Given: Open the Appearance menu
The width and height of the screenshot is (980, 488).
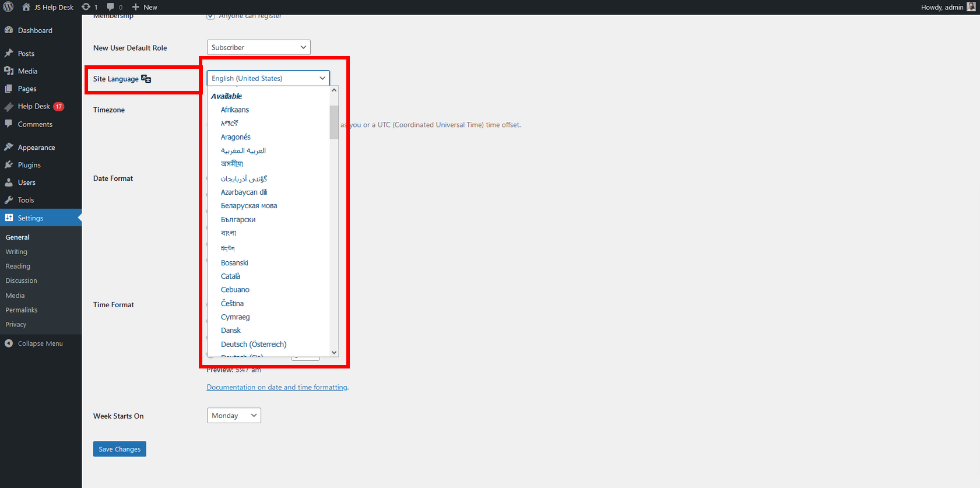Looking at the screenshot, I should click(36, 148).
